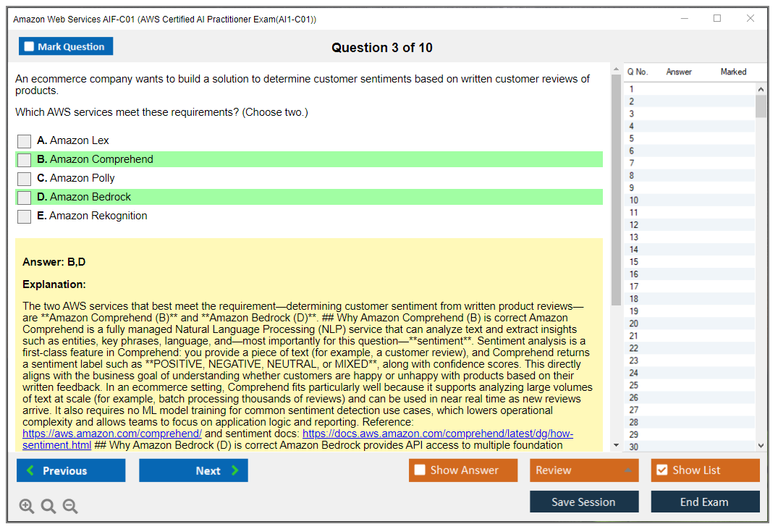Image resolution: width=778 pixels, height=532 pixels.
Task: Click the left arrow on Previous button
Action: (30, 470)
